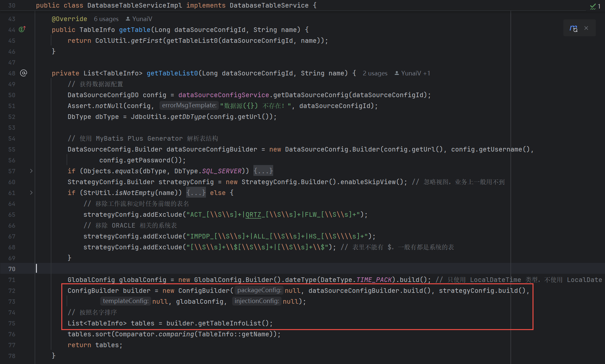This screenshot has width=605, height=364.
Task: Click the errorMsgTemplate: hint on line 51
Action: 189,105
